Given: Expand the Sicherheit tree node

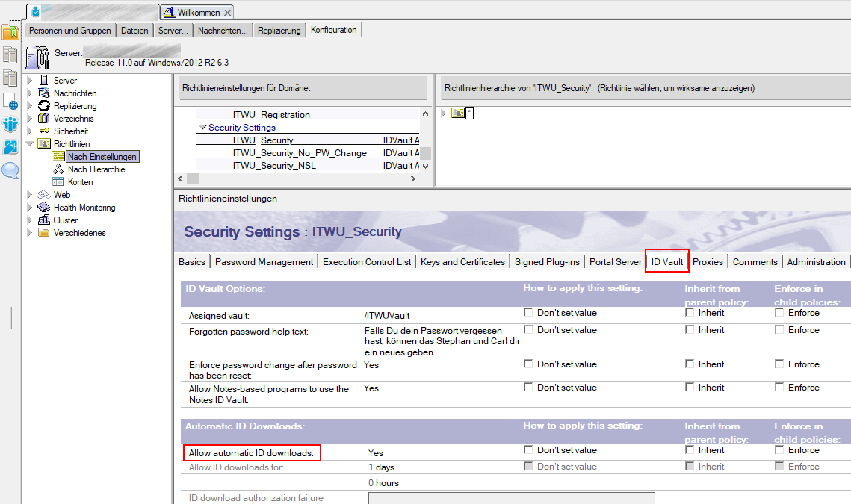Looking at the screenshot, I should 30,131.
